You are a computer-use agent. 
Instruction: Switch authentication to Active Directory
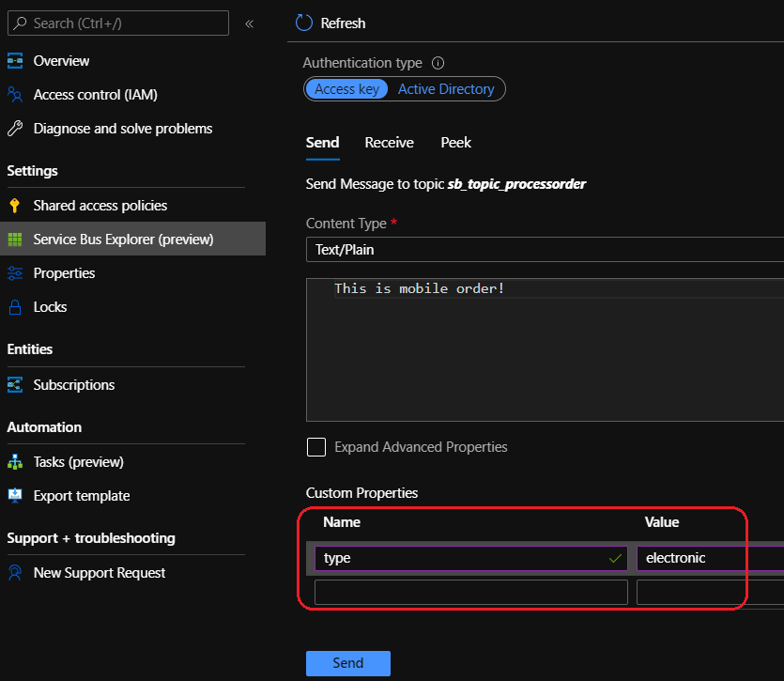click(446, 89)
